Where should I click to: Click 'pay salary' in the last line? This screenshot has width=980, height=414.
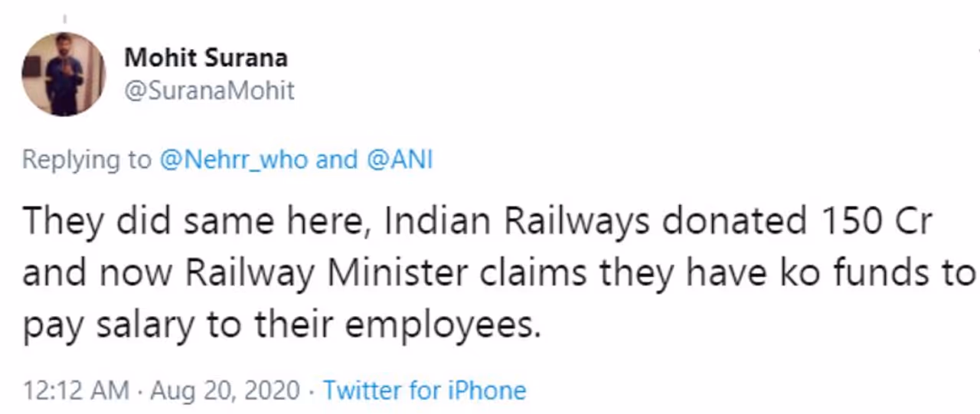tap(108, 327)
